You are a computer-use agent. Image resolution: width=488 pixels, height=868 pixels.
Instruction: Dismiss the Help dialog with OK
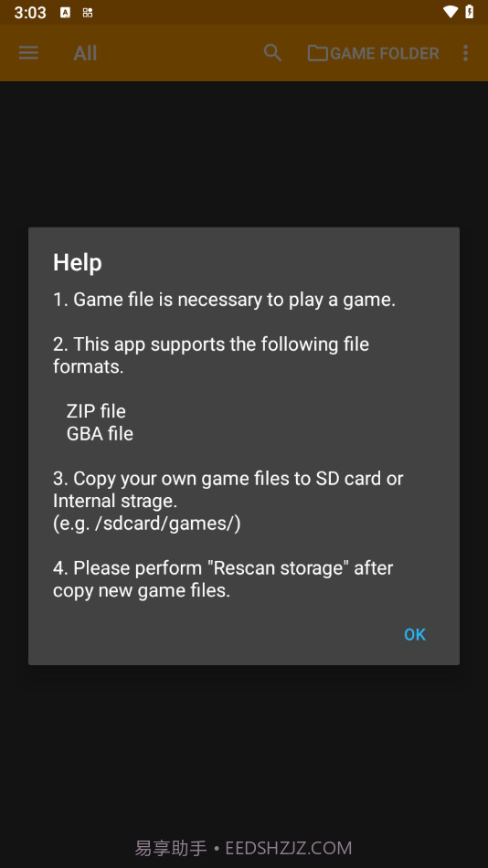coord(415,634)
